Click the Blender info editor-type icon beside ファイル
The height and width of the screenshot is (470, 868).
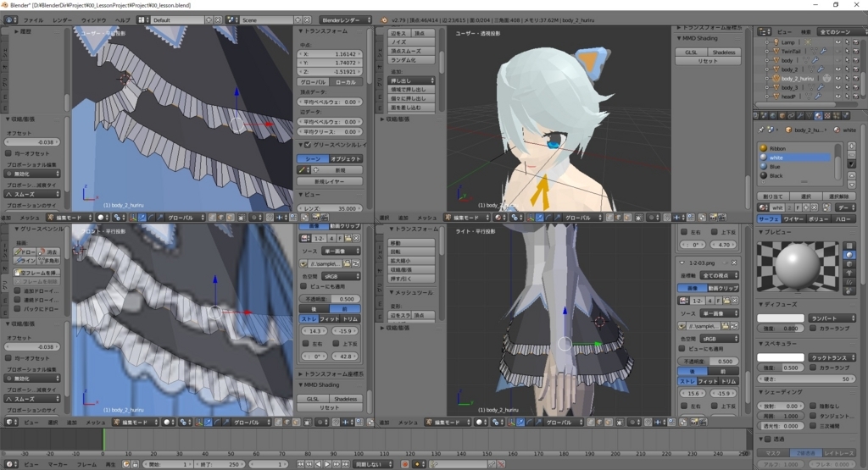pyautogui.click(x=10, y=20)
